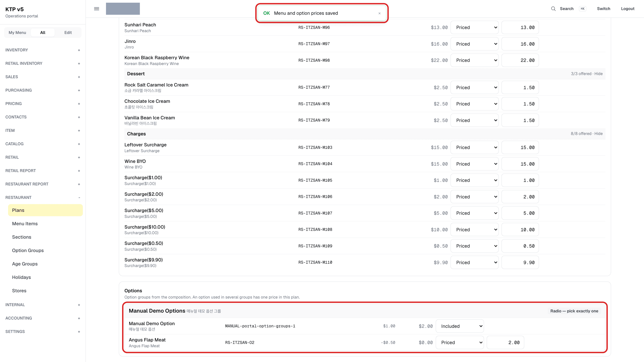Click the search magnifier icon
Image resolution: width=644 pixels, height=362 pixels.
[553, 9]
